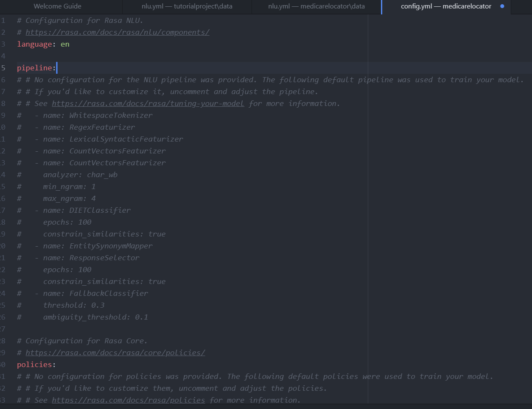Click the EntitySynonymMapper component name
Viewport: 532px width, 409px height.
click(x=111, y=246)
